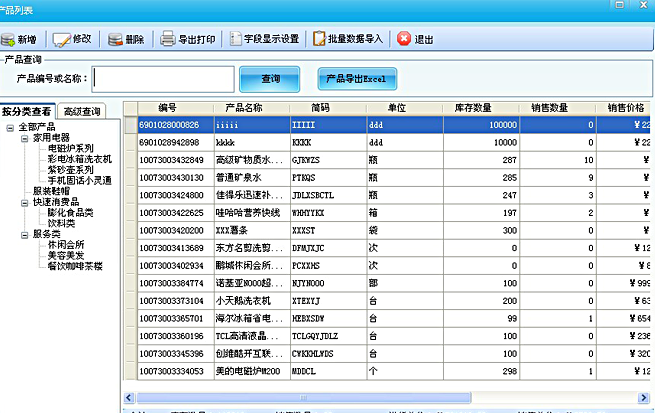Click the 产品导出Excel button

tap(356, 78)
